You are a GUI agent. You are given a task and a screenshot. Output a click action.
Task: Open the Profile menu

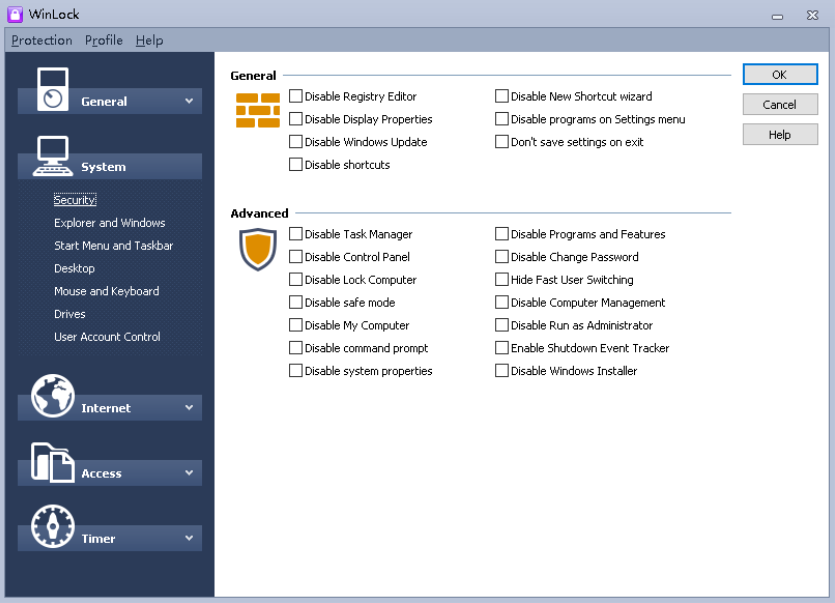coord(104,40)
